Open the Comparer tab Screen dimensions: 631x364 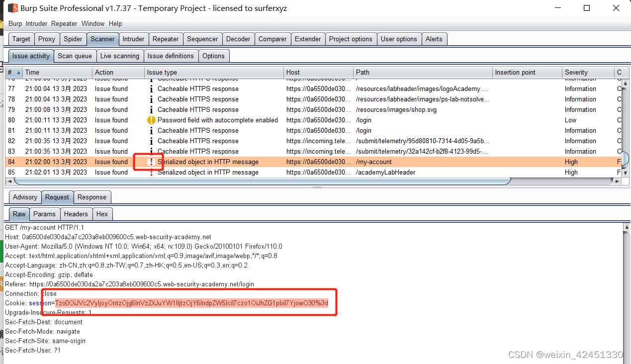pyautogui.click(x=272, y=39)
